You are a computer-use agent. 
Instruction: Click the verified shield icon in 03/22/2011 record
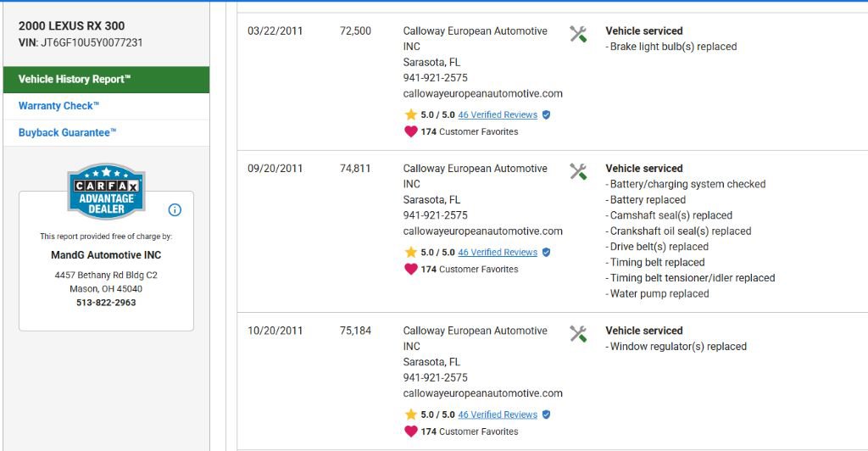(547, 114)
